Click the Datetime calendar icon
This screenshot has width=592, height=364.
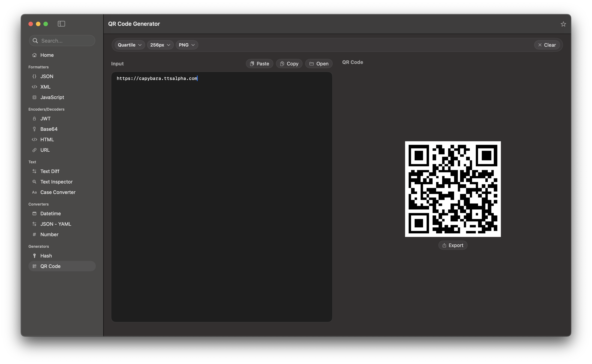point(34,214)
